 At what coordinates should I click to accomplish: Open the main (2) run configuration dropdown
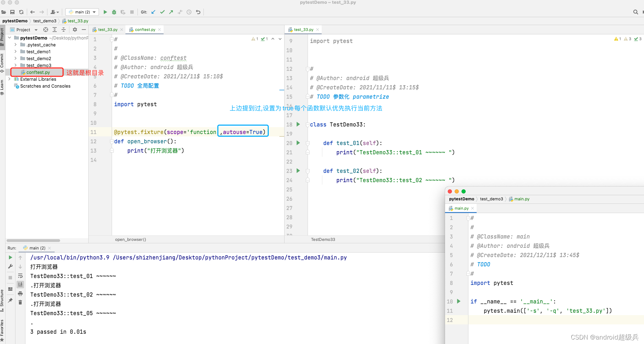(82, 12)
